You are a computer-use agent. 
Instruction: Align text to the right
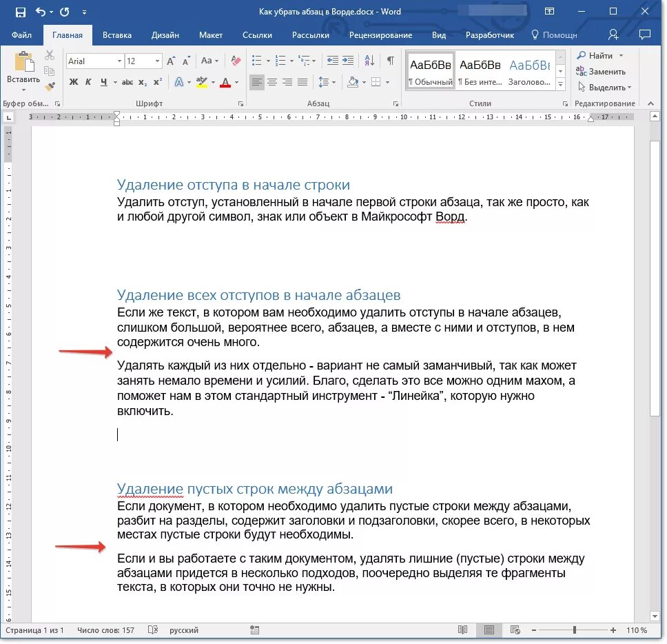(287, 82)
